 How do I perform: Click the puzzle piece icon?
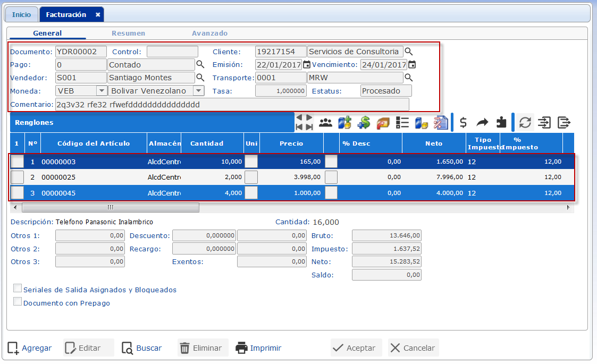click(x=501, y=123)
